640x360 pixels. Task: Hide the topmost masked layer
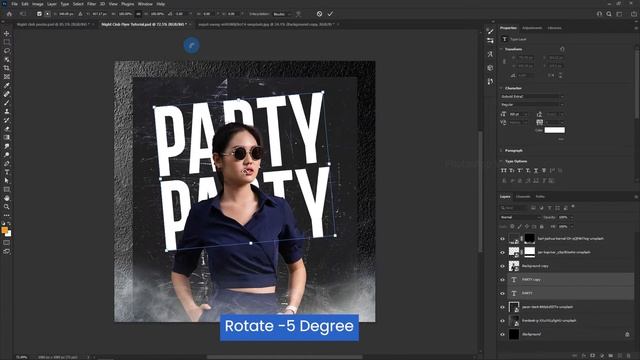click(x=502, y=239)
